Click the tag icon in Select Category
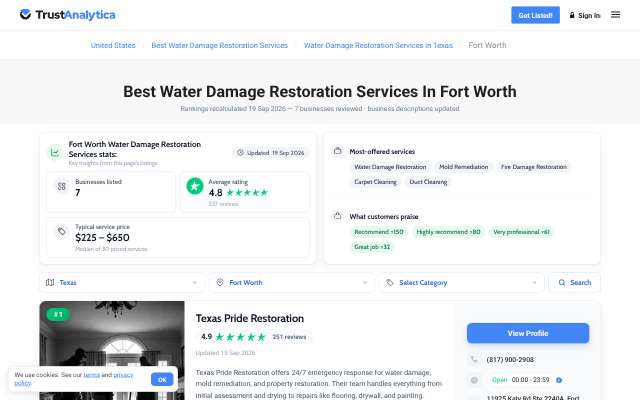Screen dimensions: 640x400 tap(390, 282)
